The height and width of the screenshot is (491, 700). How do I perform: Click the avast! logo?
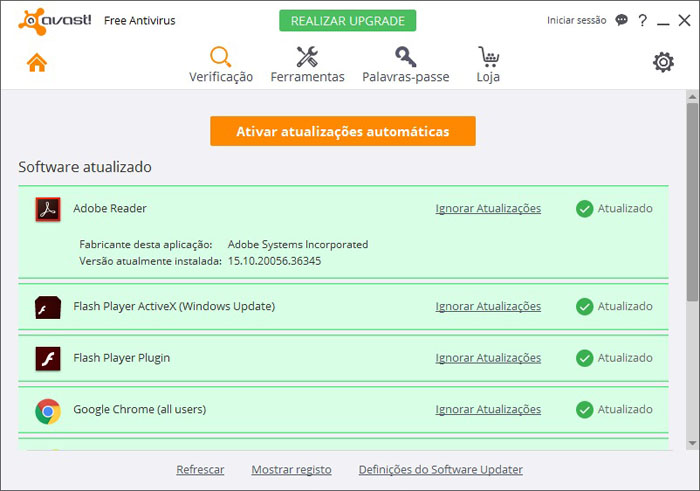coord(54,21)
